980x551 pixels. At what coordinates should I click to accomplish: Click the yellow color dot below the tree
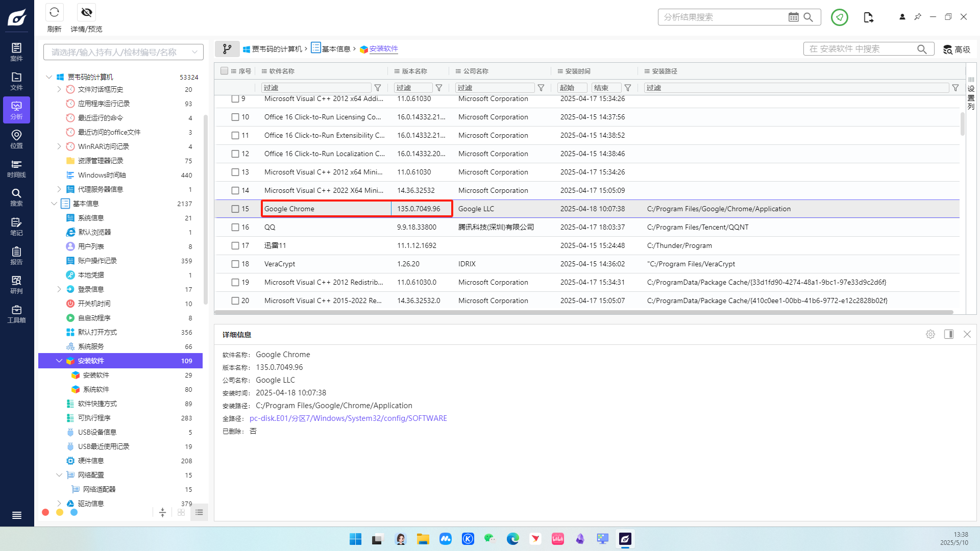click(x=60, y=512)
